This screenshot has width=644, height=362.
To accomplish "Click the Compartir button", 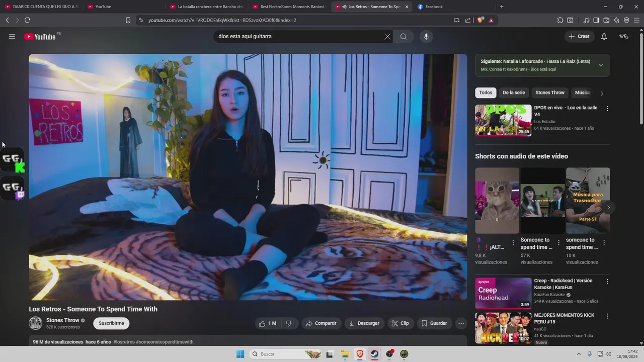I will [x=321, y=323].
